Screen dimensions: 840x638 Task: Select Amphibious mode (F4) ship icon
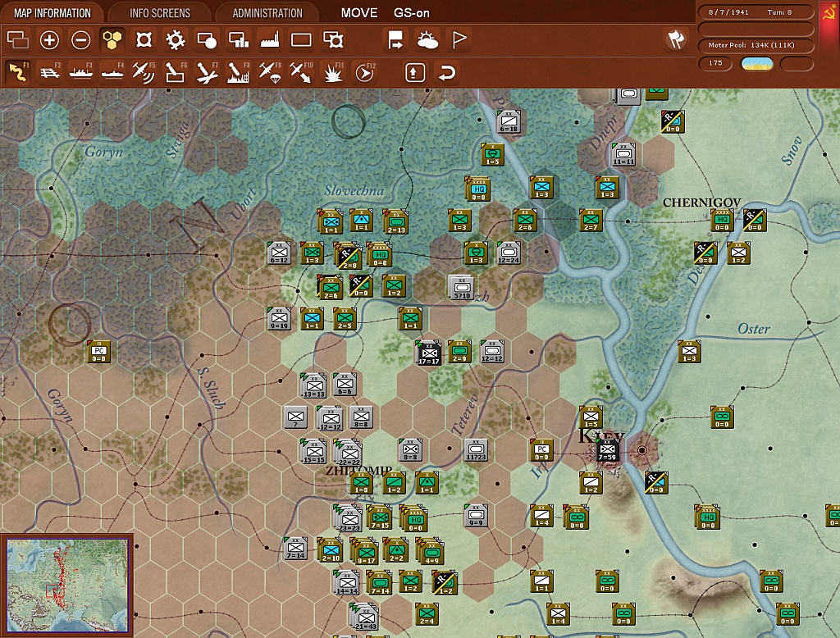tap(112, 72)
